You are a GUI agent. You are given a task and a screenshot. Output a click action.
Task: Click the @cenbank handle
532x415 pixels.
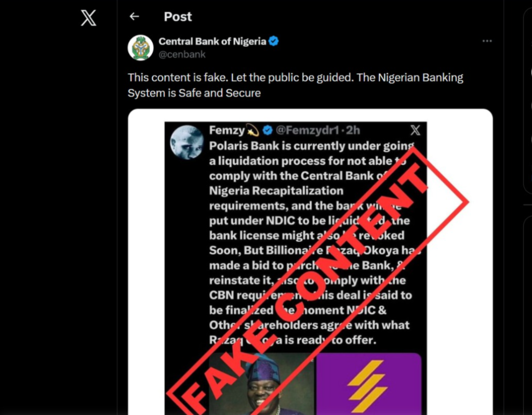coord(182,54)
